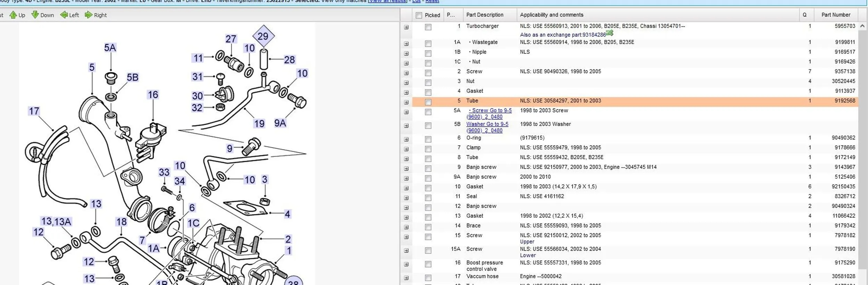Viewport: 868px width, 285px height.
Task: Select callout 33 in the diagram
Action: point(164,172)
